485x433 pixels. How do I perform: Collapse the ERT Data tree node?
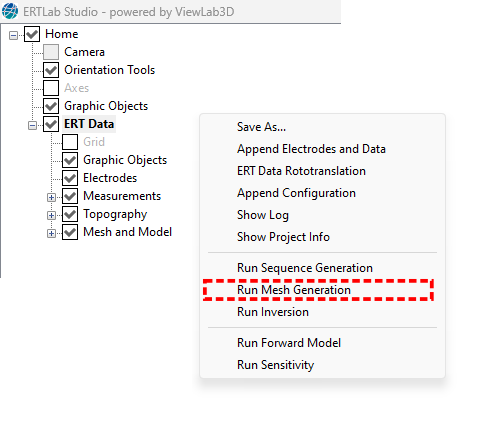[x=32, y=125]
